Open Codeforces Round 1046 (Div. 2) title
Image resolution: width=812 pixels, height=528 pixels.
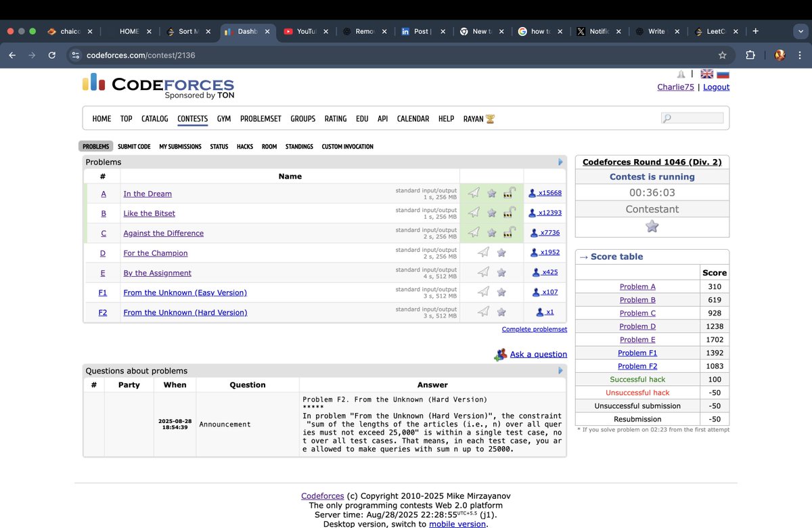click(x=652, y=162)
